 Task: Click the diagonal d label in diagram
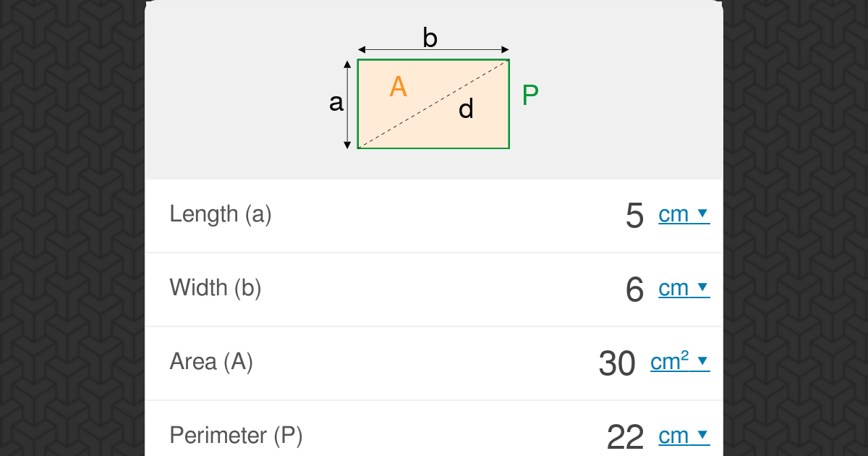pos(466,109)
